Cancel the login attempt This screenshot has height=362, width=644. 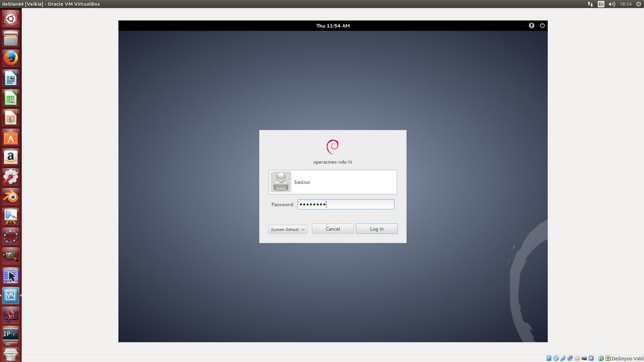tap(333, 229)
